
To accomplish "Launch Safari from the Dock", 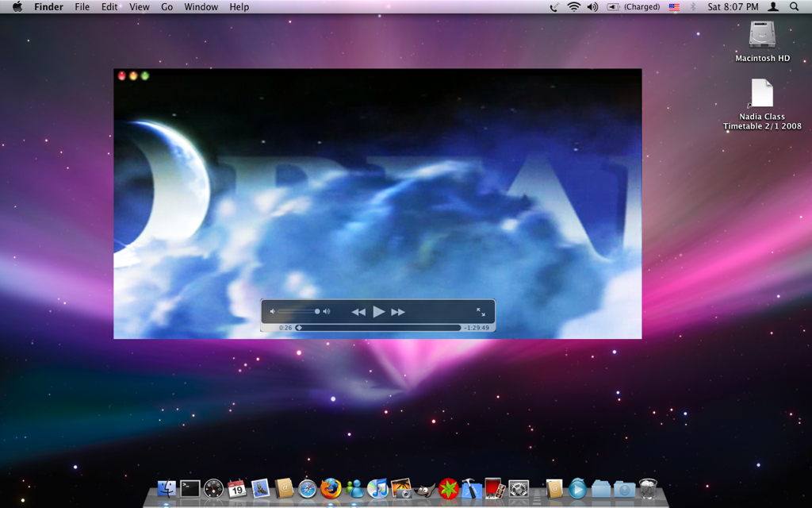I will tap(308, 490).
